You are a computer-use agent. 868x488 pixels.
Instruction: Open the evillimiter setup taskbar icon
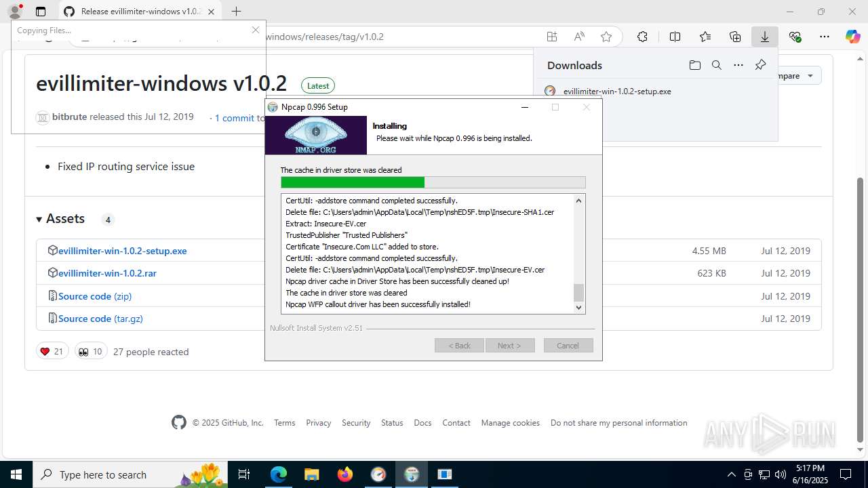[378, 474]
